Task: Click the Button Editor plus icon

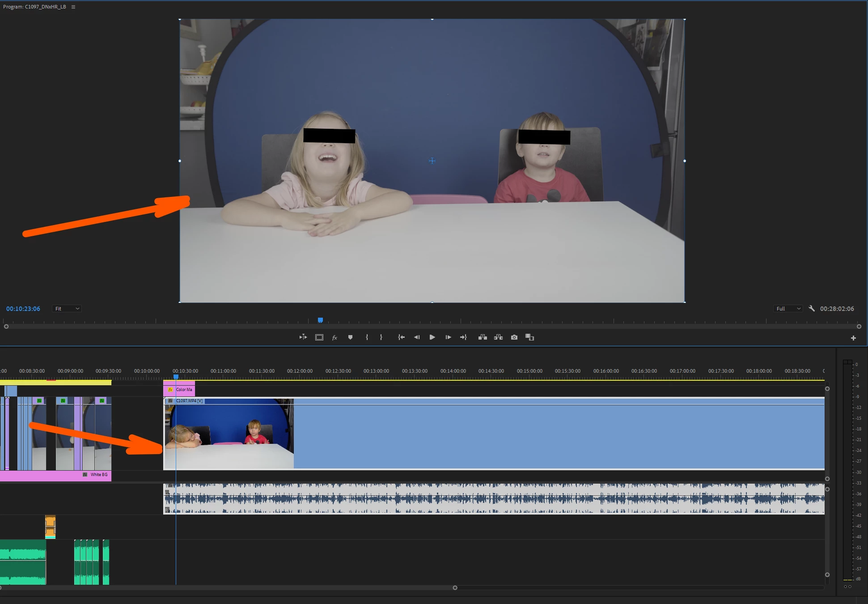Action: pyautogui.click(x=853, y=338)
